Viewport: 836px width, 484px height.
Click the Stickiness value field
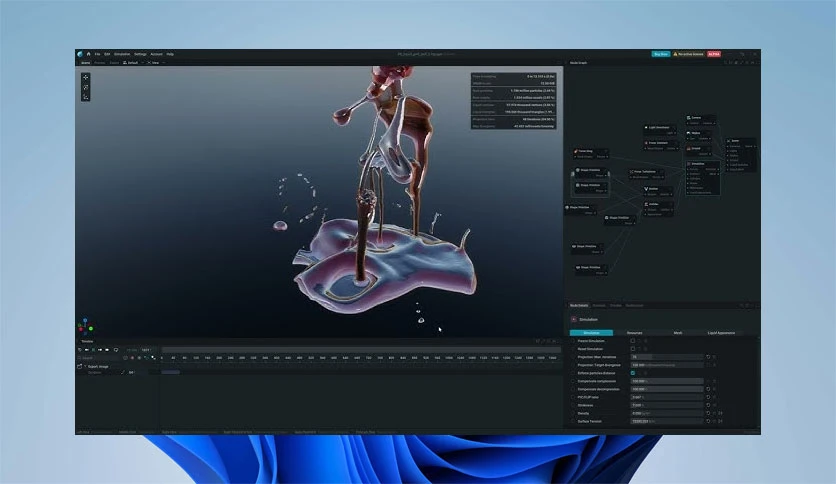(666, 405)
